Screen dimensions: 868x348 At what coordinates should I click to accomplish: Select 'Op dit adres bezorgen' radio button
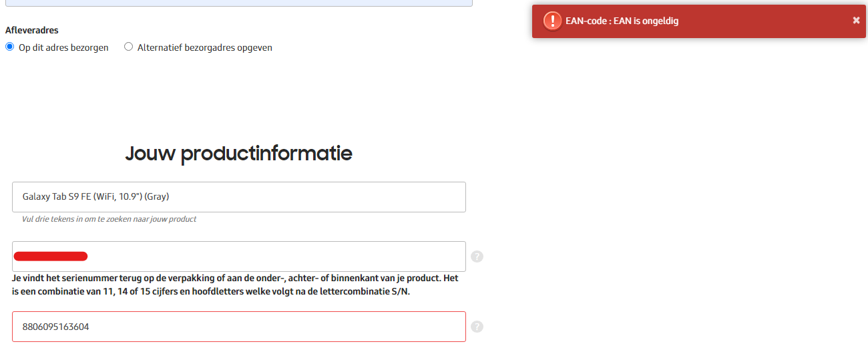(x=9, y=47)
